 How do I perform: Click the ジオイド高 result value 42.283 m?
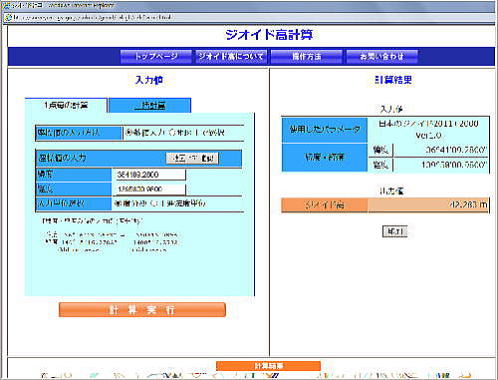468,204
